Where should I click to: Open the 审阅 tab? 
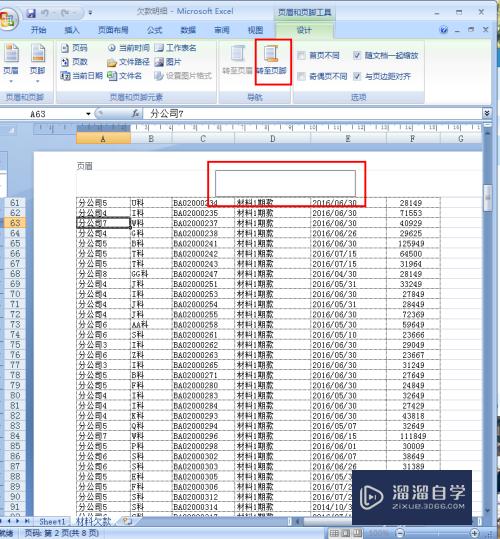(x=222, y=30)
